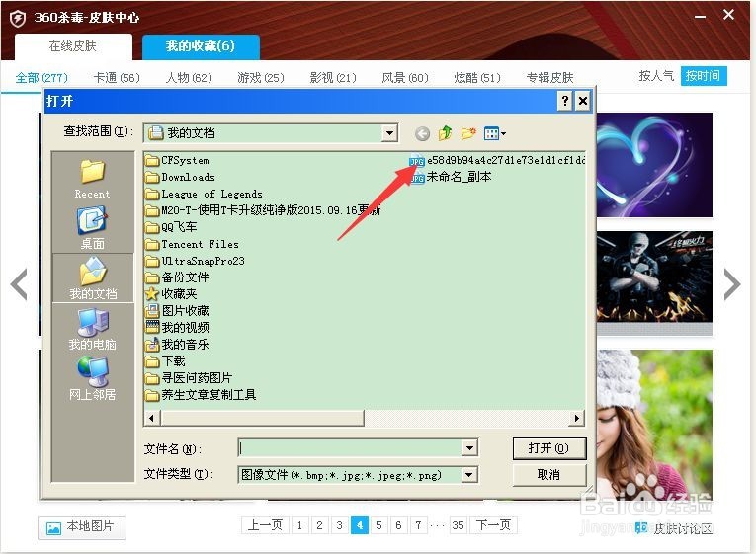This screenshot has width=756, height=554.
Task: Select the 全部 (277) category
Action: [42, 78]
